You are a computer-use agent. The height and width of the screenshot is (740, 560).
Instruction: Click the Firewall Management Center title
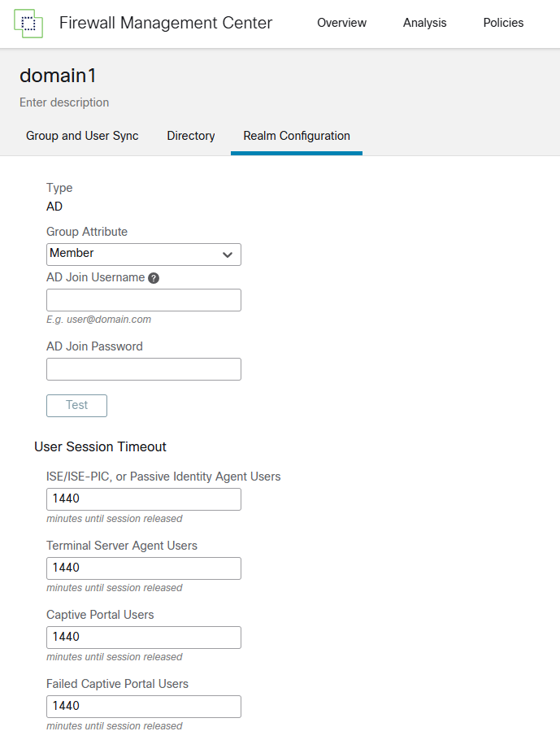point(166,23)
